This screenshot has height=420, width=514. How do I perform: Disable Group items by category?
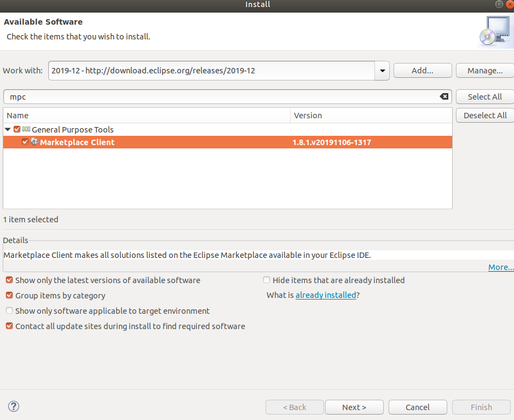pos(9,295)
